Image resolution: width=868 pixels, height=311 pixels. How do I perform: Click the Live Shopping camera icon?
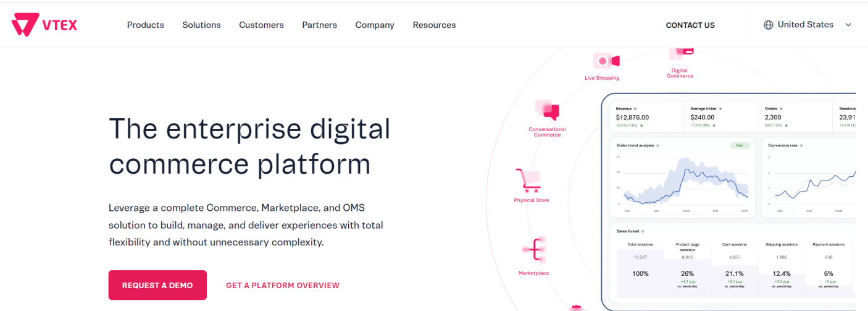[x=606, y=61]
